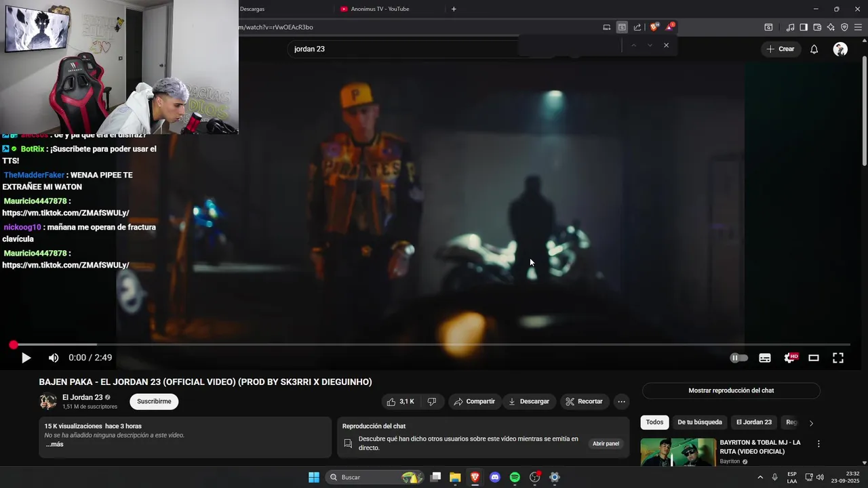This screenshot has height=488, width=868.
Task: Click Abrir panel for chat replay
Action: 606,444
